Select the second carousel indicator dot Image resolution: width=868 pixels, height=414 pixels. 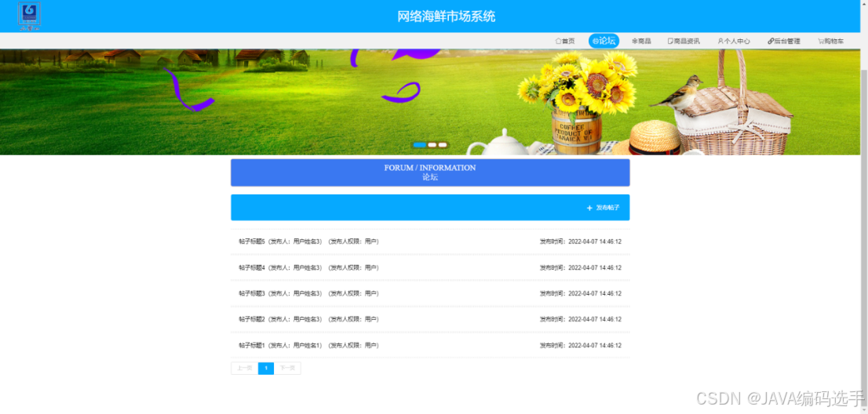click(432, 145)
